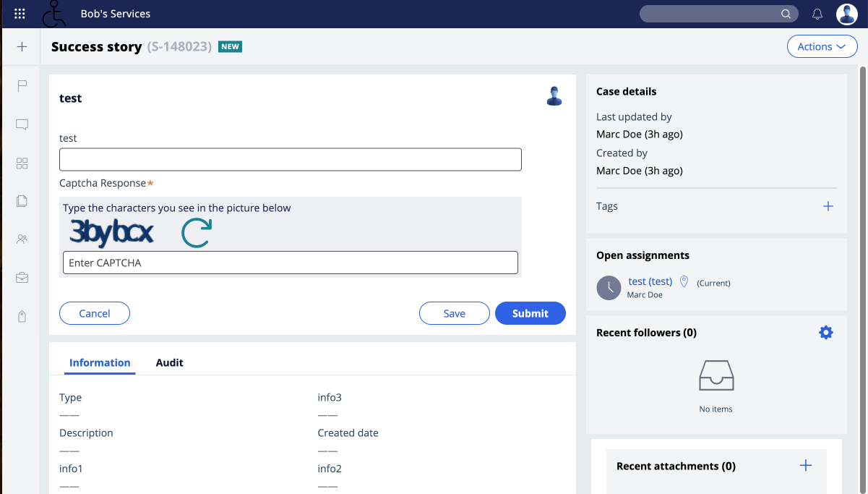Viewport: 868px width, 494px height.
Task: Click the dashboard grid icon in the sidebar
Action: pos(22,163)
